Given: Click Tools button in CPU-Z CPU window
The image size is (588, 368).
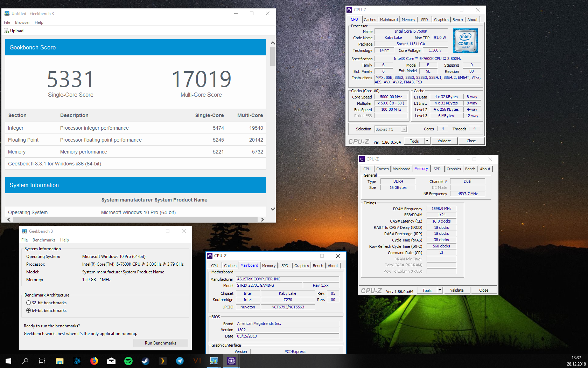Looking at the screenshot, I should (x=414, y=141).
